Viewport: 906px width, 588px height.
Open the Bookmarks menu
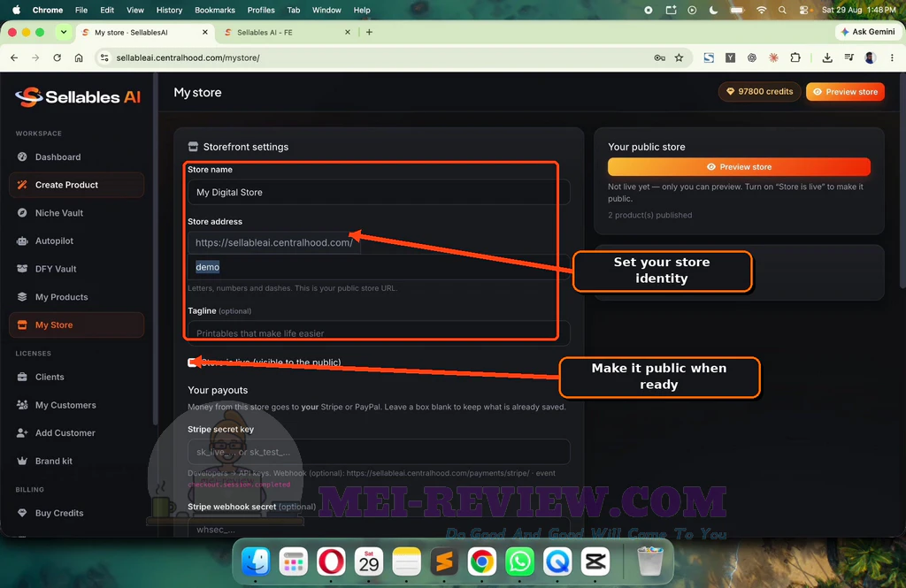(215, 10)
